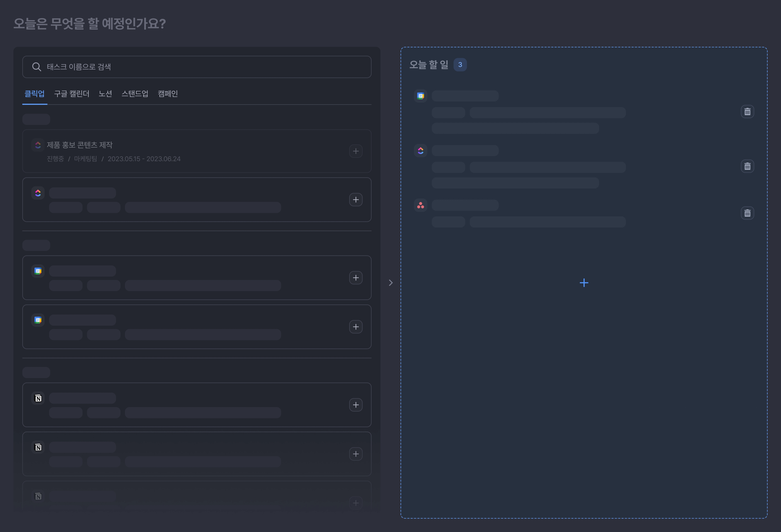Add the second ClickUp placeholder task with plus

(x=356, y=200)
